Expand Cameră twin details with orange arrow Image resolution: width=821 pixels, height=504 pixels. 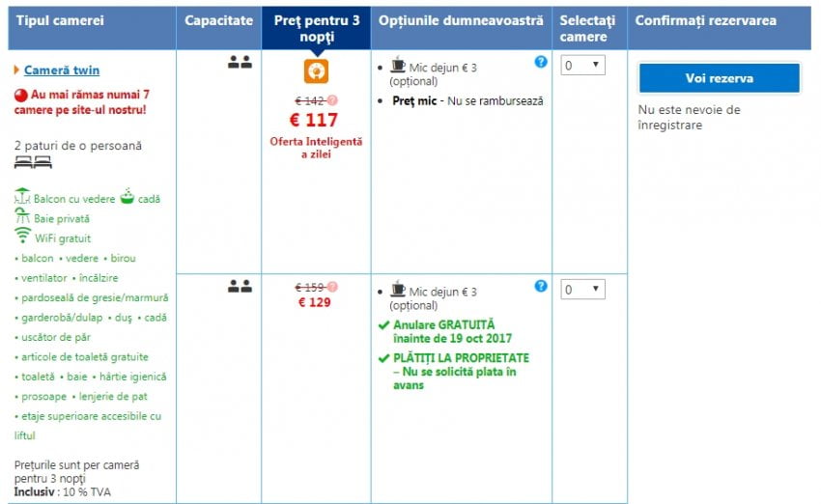point(17,70)
